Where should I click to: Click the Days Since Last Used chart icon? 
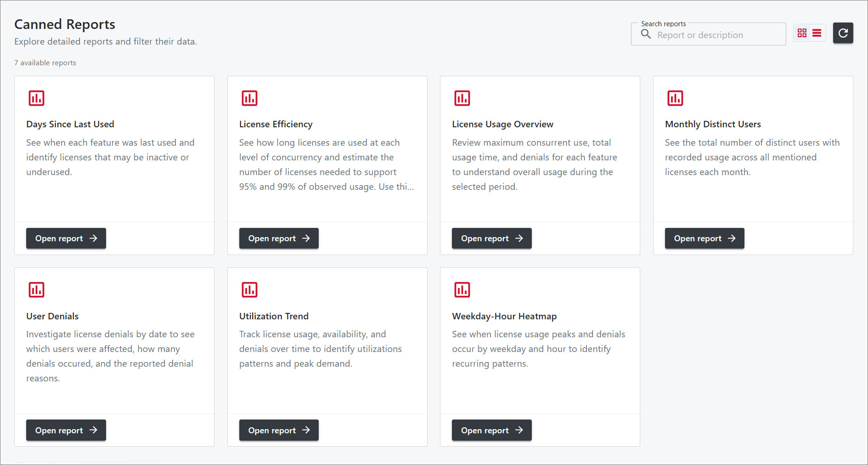click(x=36, y=98)
